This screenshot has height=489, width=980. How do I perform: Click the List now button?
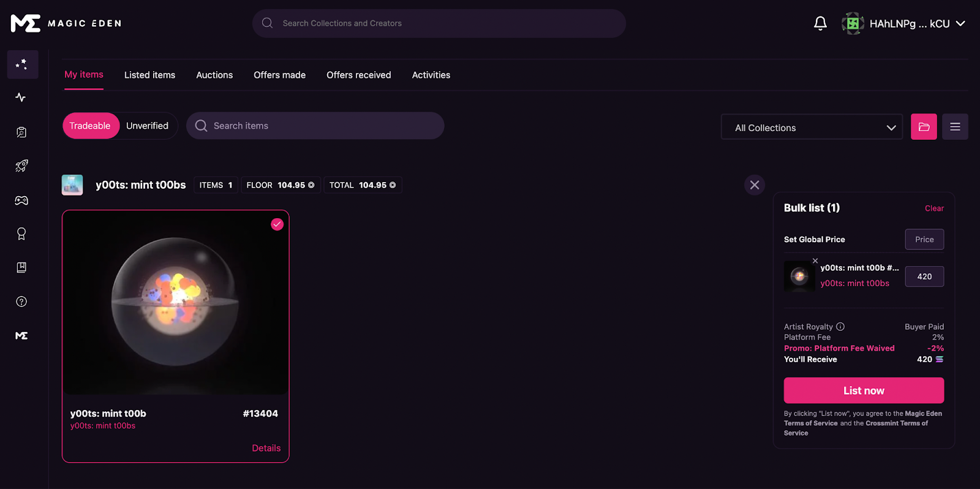click(x=864, y=390)
